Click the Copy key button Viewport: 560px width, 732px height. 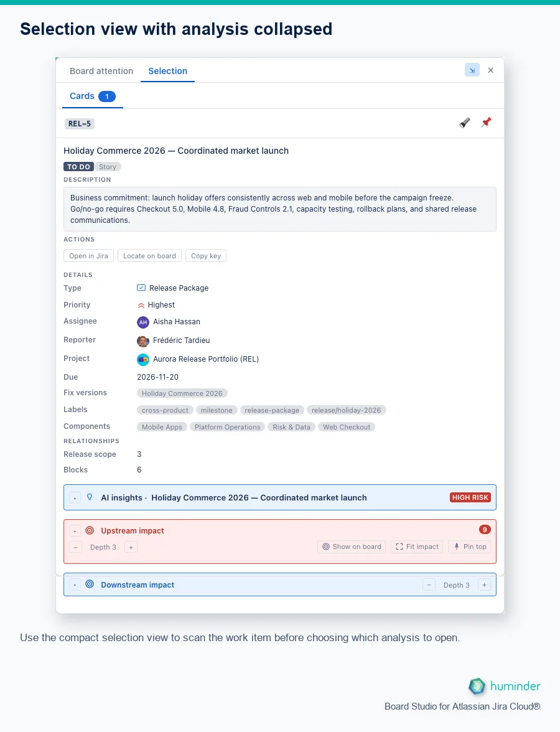pyautogui.click(x=206, y=256)
